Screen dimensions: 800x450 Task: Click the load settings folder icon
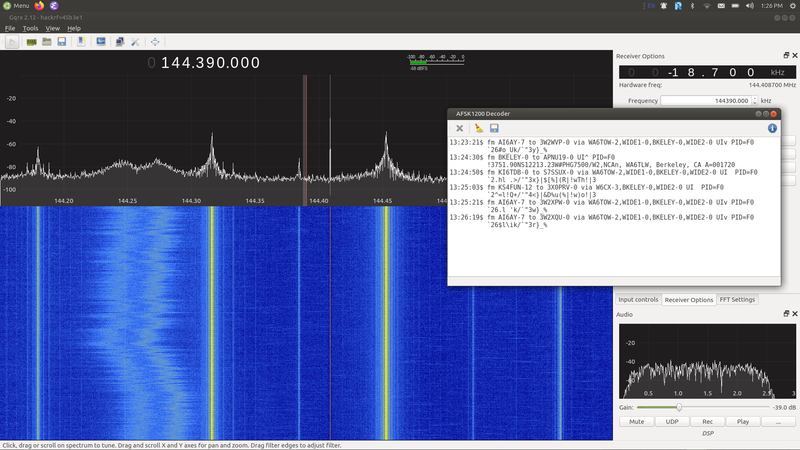(46, 42)
